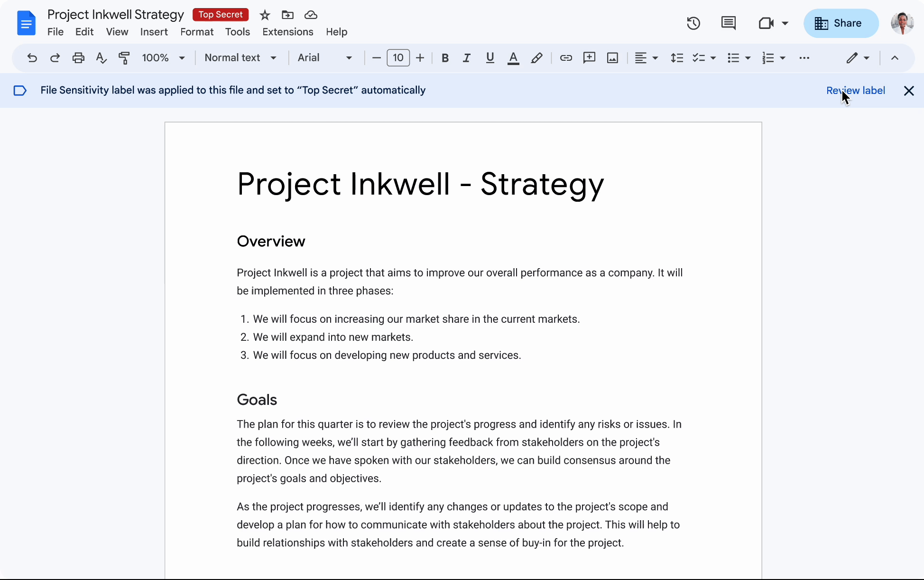Expand the more options menu

[804, 57]
